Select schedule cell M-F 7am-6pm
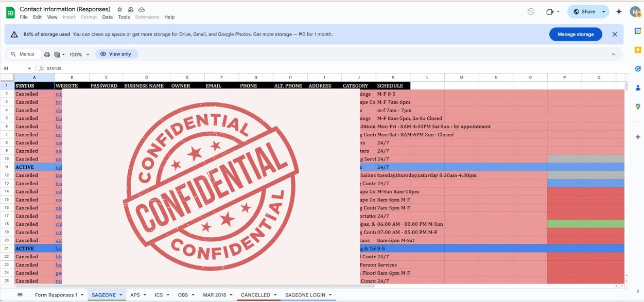This screenshot has width=644, height=302. [393, 102]
